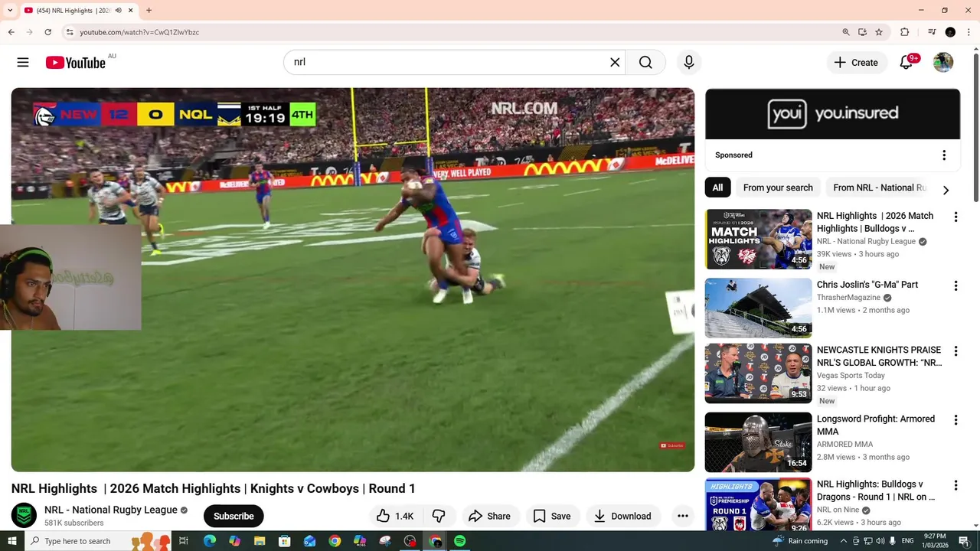Screen dimensions: 980x551
Task: Open NRL - National Rugby League channel name
Action: coord(111,510)
